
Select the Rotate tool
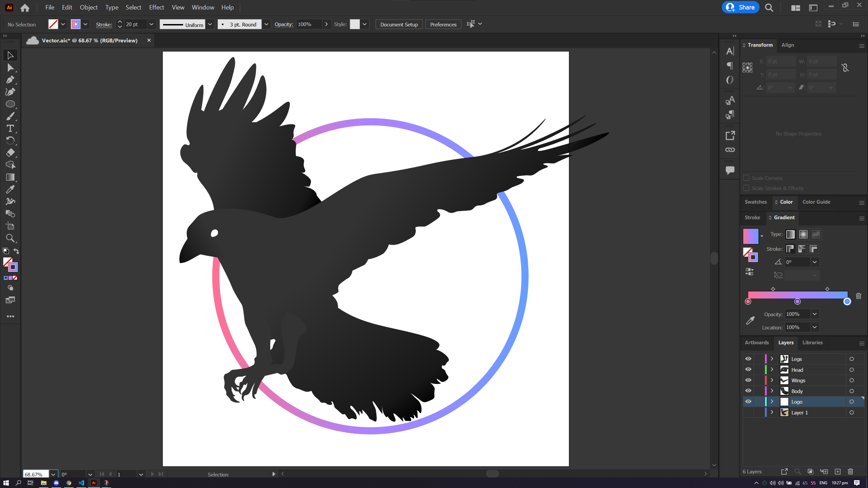coord(10,140)
